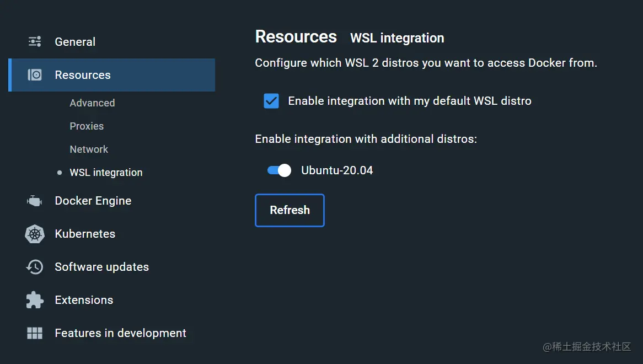Screen dimensions: 643x364
Task: Click the Features in development grid icon
Action: pyautogui.click(x=35, y=333)
